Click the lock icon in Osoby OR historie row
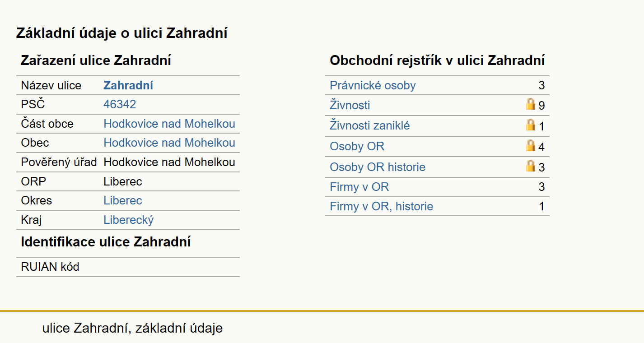 (x=531, y=166)
